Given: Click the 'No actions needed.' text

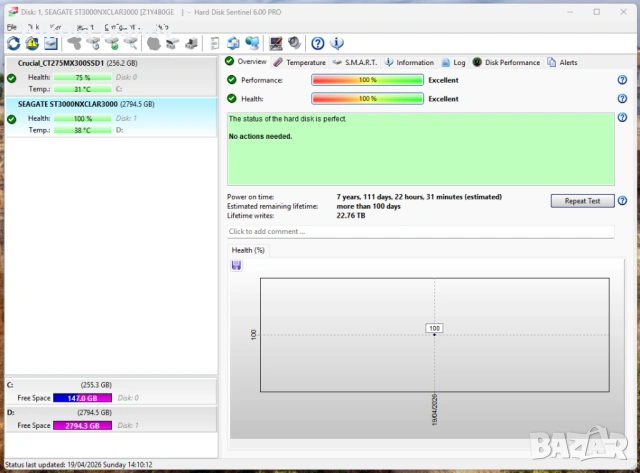Looking at the screenshot, I should click(260, 136).
